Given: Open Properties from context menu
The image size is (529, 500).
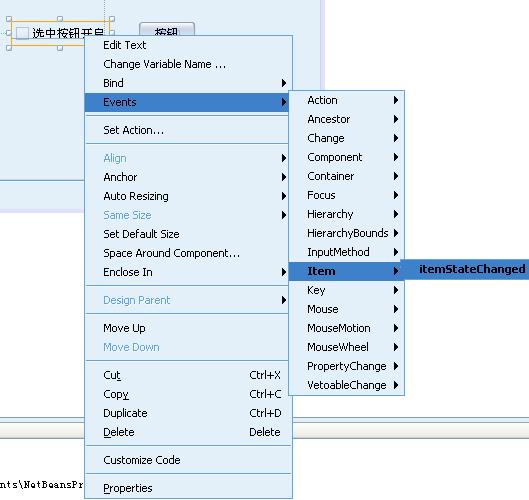Looking at the screenshot, I should 188,488.
